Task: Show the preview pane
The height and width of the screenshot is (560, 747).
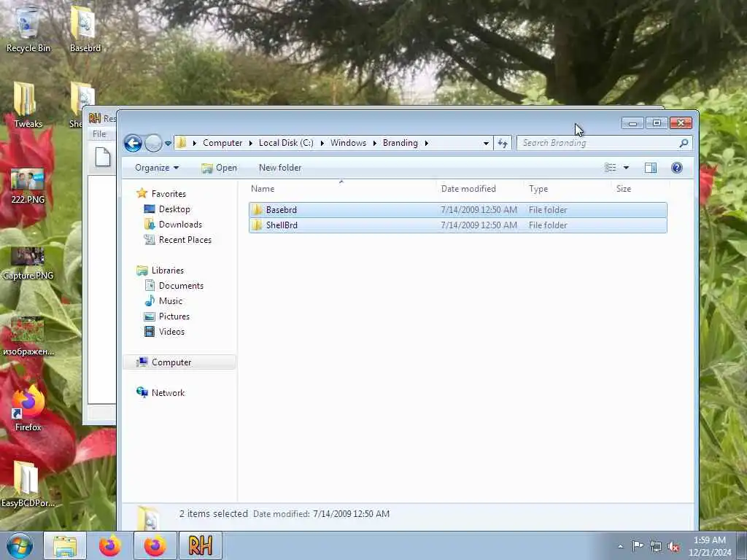Action: (x=650, y=168)
